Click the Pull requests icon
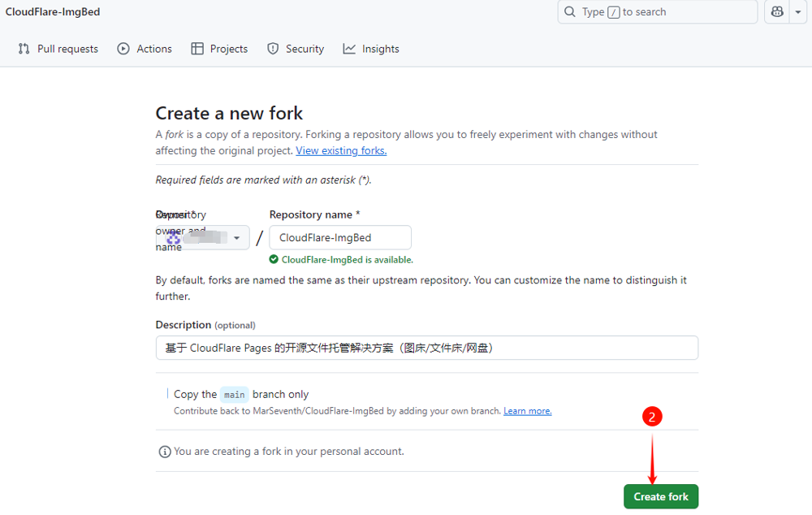 pyautogui.click(x=24, y=49)
